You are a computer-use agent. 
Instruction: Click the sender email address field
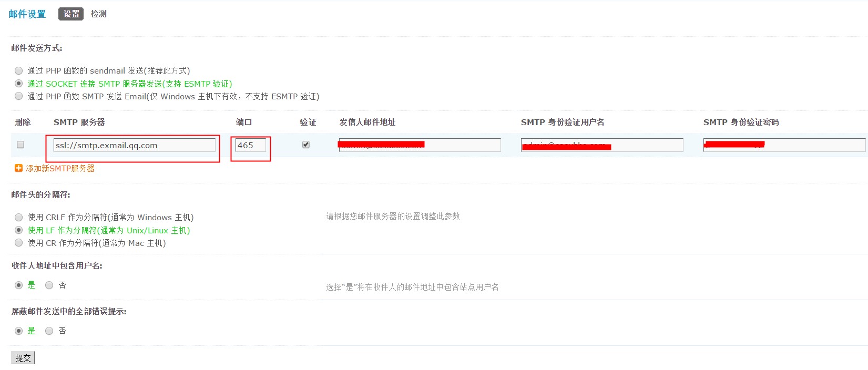[420, 146]
